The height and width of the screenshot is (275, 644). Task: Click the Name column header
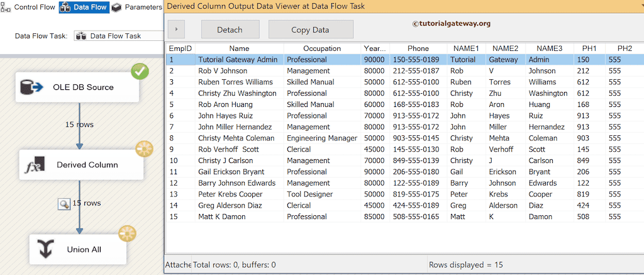(x=240, y=48)
